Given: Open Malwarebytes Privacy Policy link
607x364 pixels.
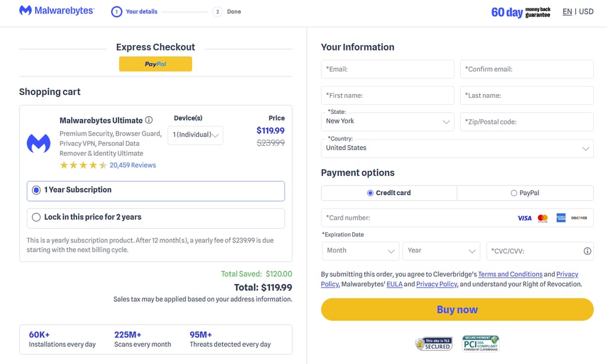Looking at the screenshot, I should click(437, 284).
